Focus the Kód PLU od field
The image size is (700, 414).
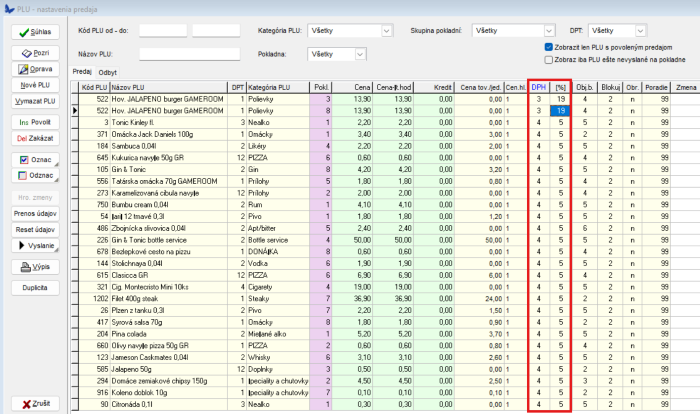[162, 30]
